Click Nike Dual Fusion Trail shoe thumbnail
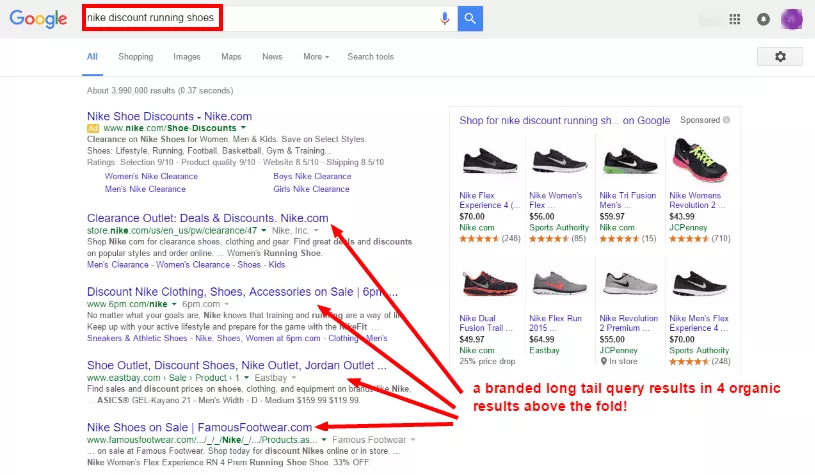 (x=490, y=283)
